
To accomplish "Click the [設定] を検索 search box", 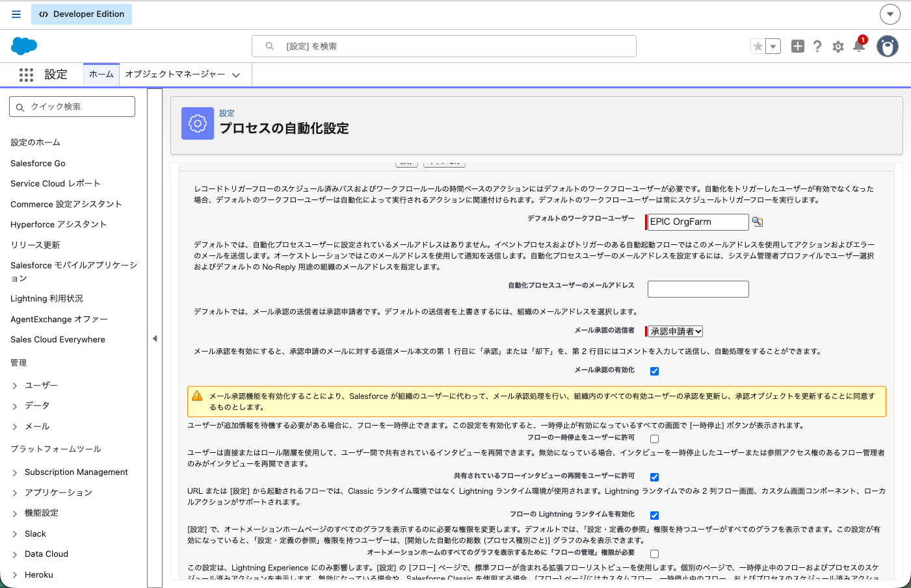I will coord(444,46).
